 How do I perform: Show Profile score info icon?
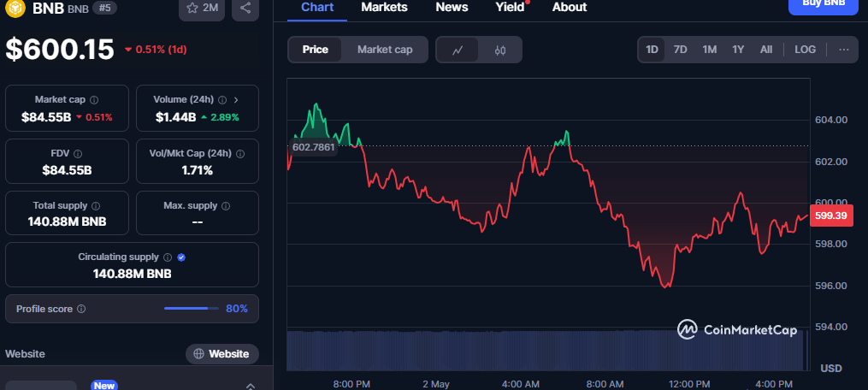(x=81, y=309)
